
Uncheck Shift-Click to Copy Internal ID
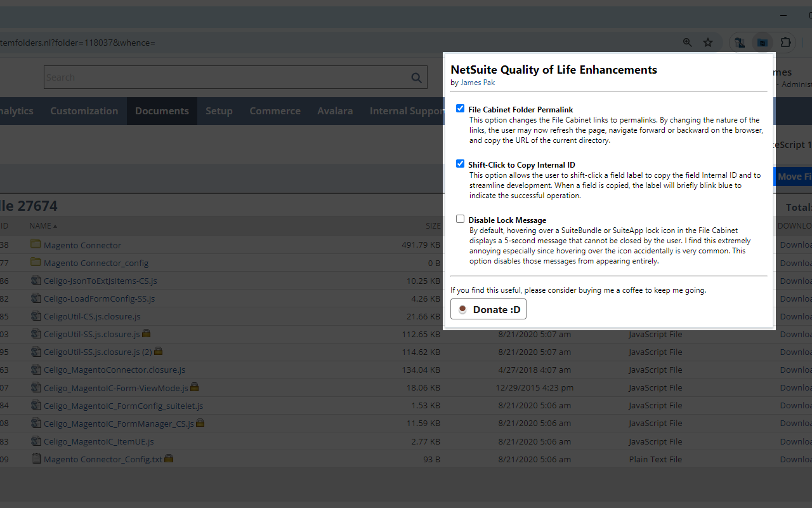tap(460, 163)
